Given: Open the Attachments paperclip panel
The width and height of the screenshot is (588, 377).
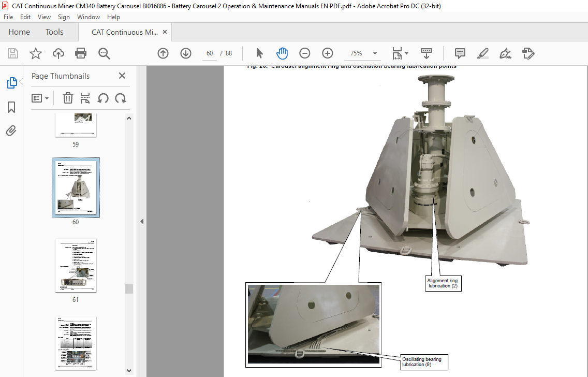Looking at the screenshot, I should [11, 131].
